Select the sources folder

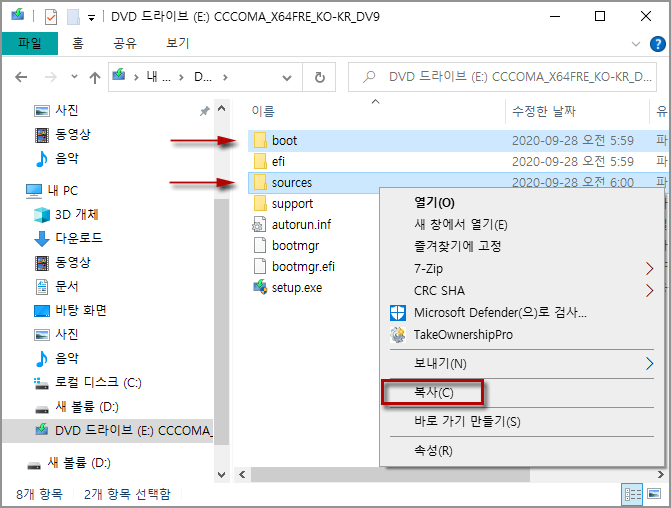point(292,183)
